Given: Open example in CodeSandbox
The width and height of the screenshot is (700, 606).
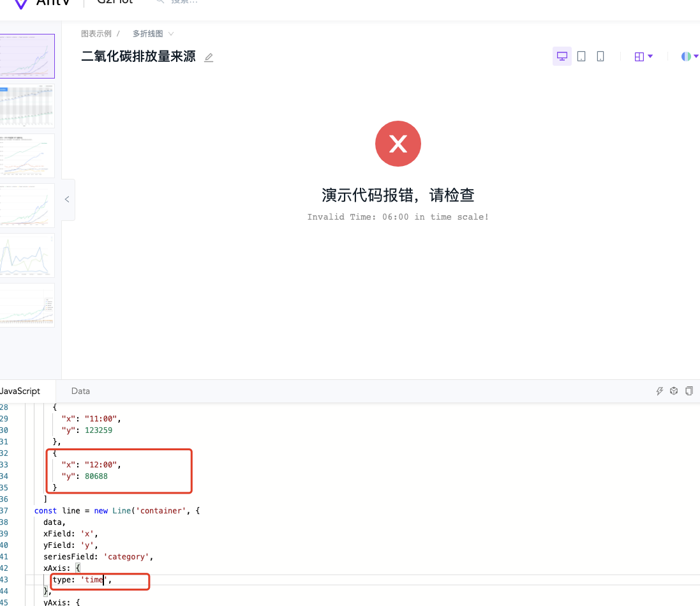Looking at the screenshot, I should tap(674, 390).
